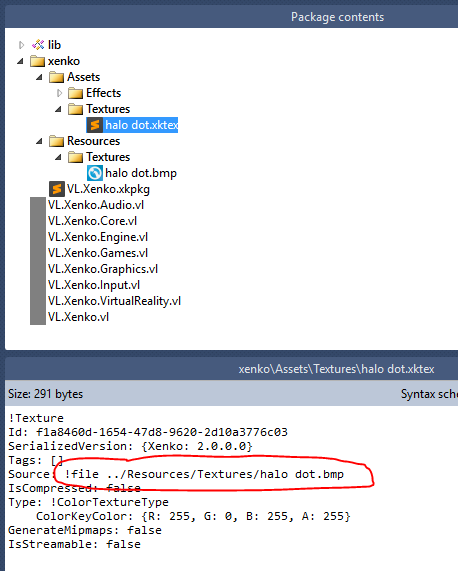The width and height of the screenshot is (458, 571).
Task: Select the Assets folder label
Action: pos(83,77)
